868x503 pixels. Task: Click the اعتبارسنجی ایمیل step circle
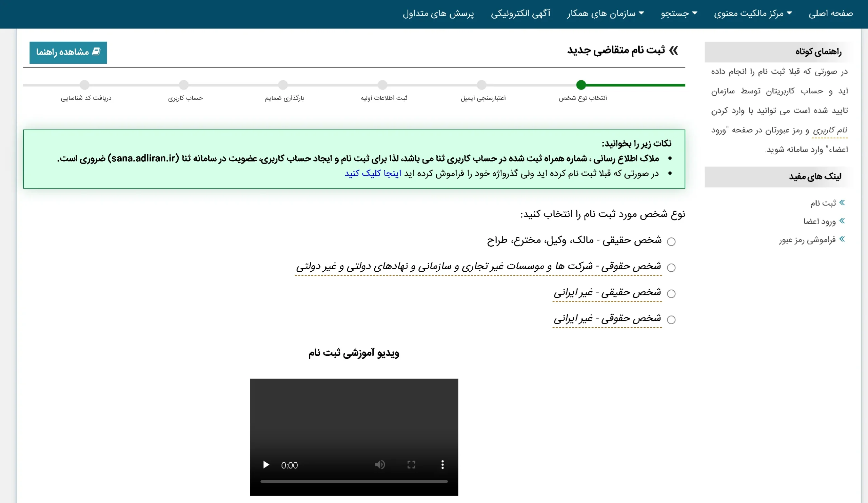[481, 84]
